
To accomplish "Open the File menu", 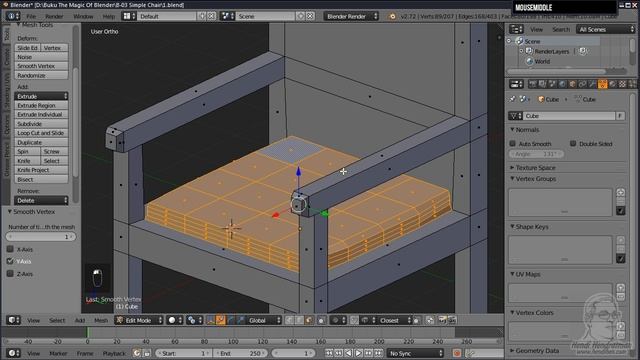I will click(31, 16).
